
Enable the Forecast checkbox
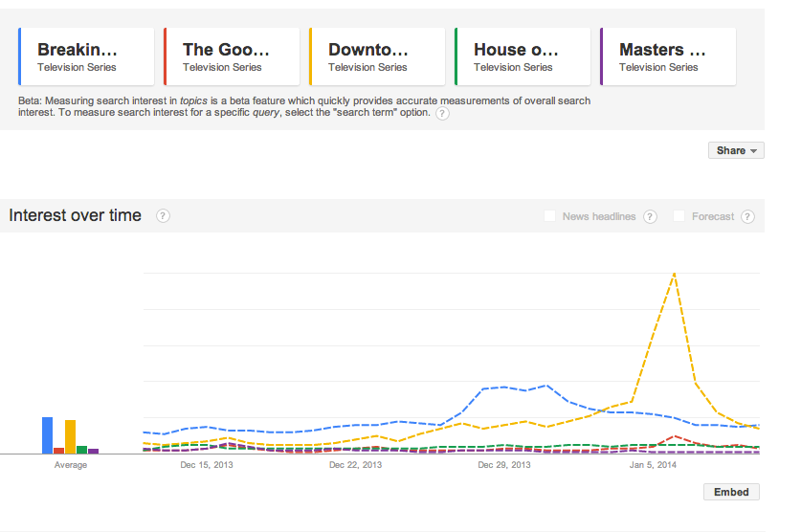[x=679, y=216]
